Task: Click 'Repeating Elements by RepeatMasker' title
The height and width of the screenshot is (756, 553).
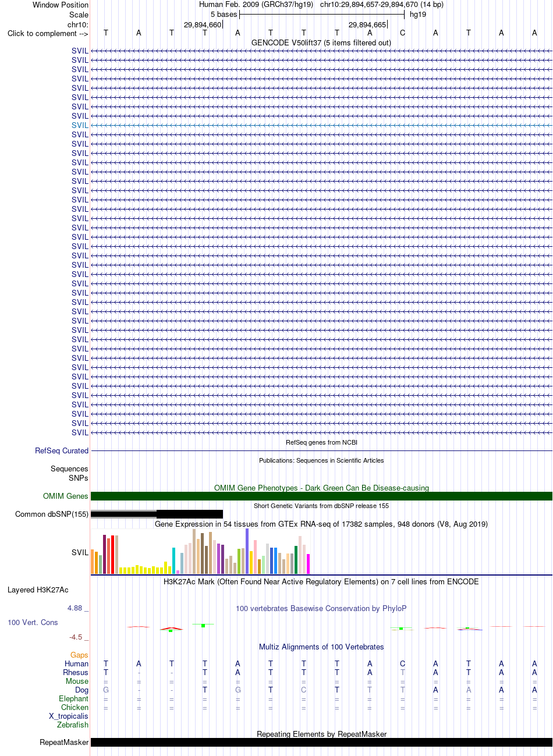Action: tap(321, 734)
